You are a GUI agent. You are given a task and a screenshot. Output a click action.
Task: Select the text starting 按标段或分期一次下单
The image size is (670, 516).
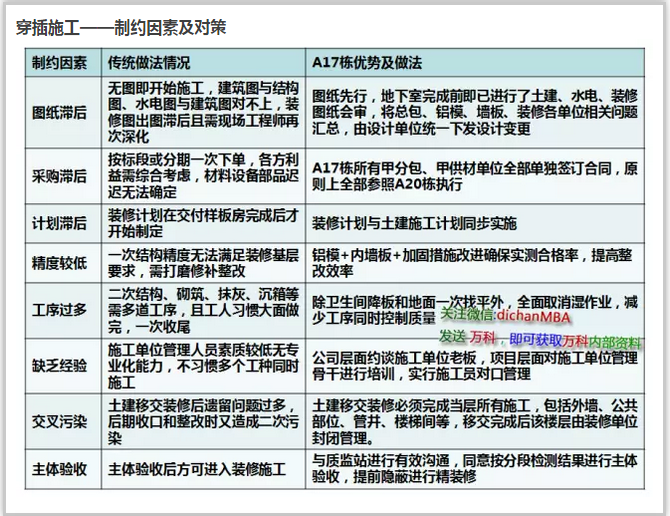click(x=203, y=176)
